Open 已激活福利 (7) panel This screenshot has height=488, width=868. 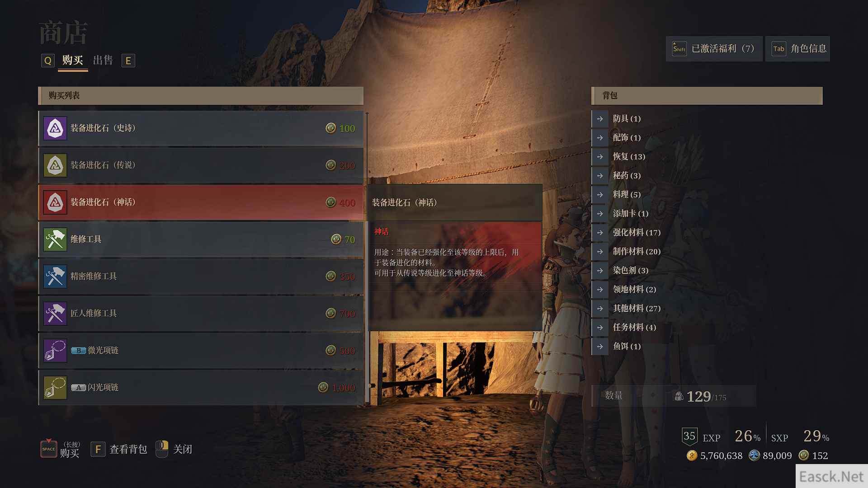click(714, 49)
